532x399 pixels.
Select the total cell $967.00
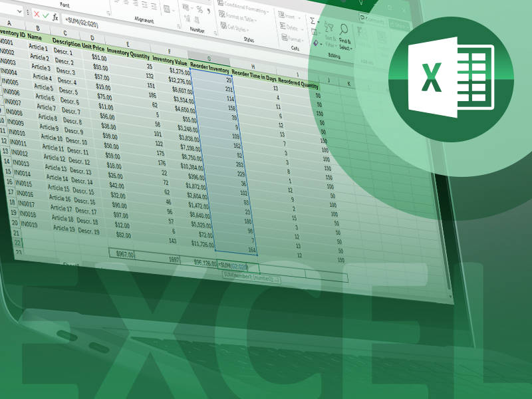pos(122,254)
